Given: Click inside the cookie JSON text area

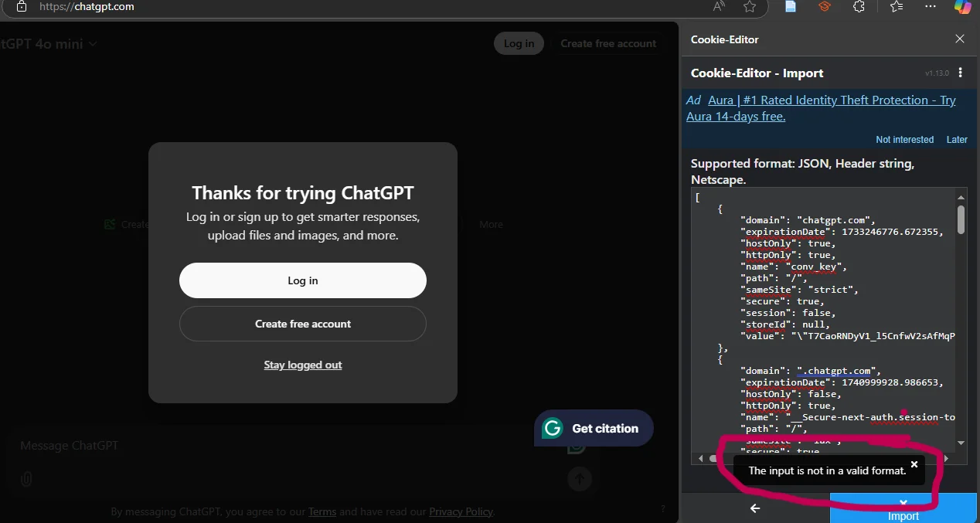Looking at the screenshot, I should (823, 319).
